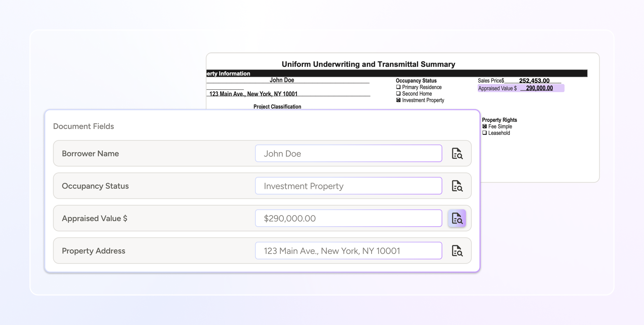Click John Doe name in document

(x=282, y=80)
